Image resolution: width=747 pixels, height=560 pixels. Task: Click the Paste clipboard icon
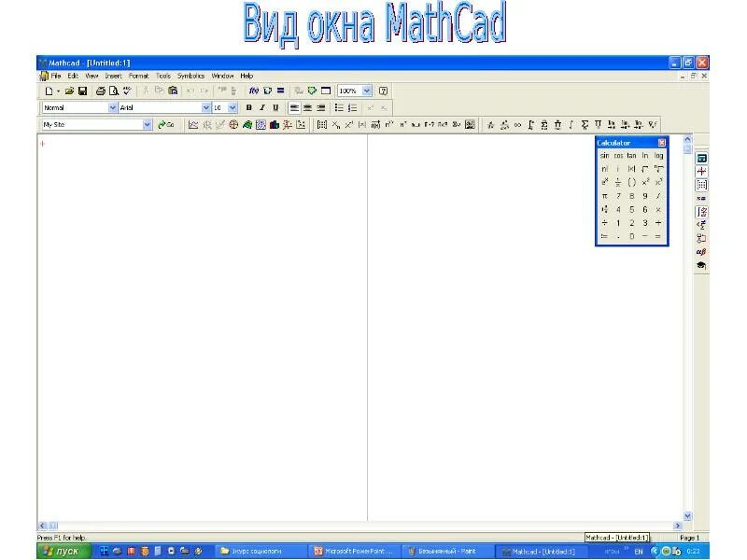pos(173,91)
